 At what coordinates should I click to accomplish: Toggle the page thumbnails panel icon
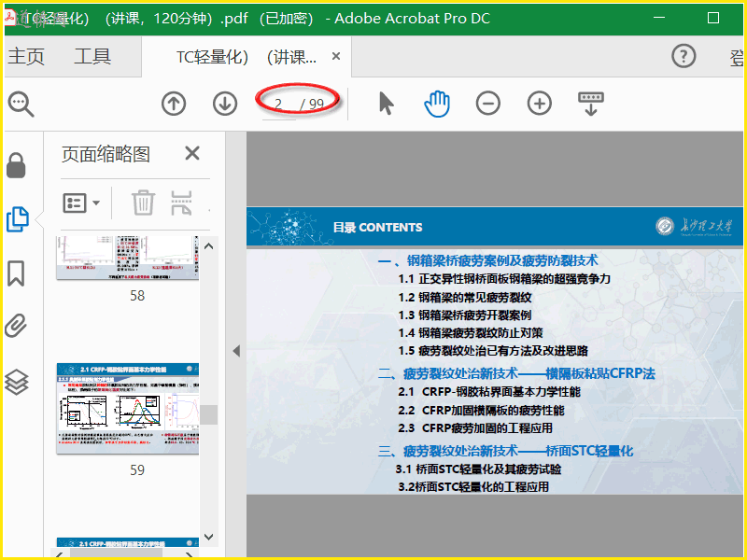[x=18, y=219]
